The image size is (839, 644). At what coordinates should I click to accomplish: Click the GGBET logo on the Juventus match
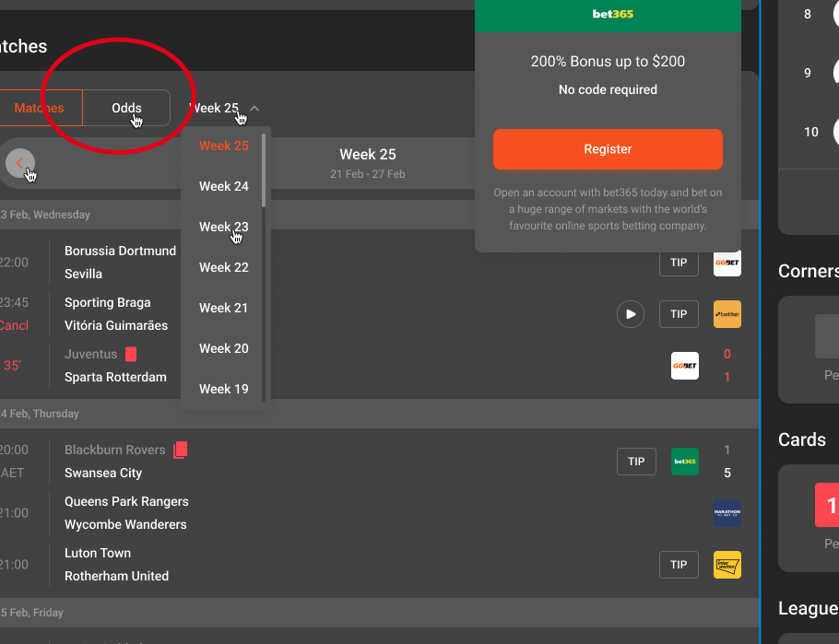(x=685, y=366)
